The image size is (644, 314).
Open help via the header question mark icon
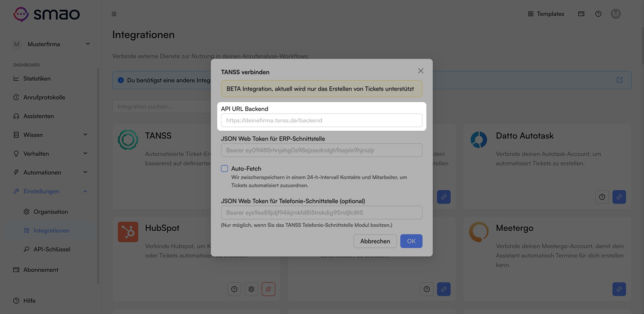(598, 14)
